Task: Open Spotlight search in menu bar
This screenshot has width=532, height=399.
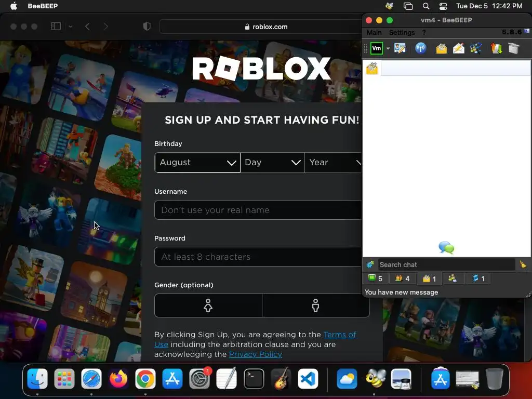Action: click(426, 6)
